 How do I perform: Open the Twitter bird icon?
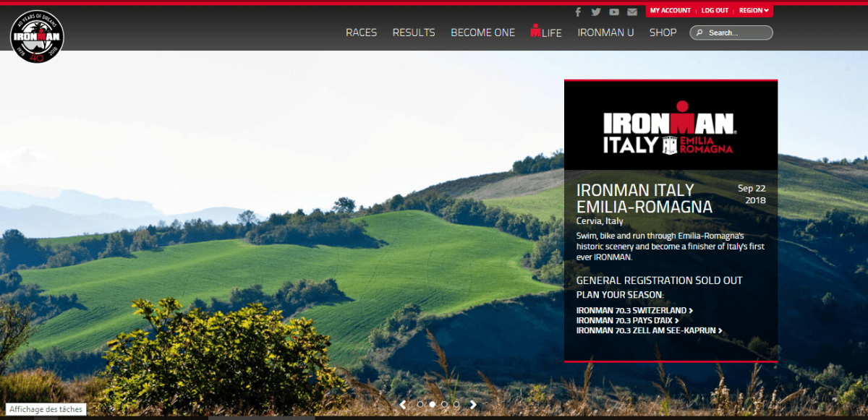(x=596, y=12)
